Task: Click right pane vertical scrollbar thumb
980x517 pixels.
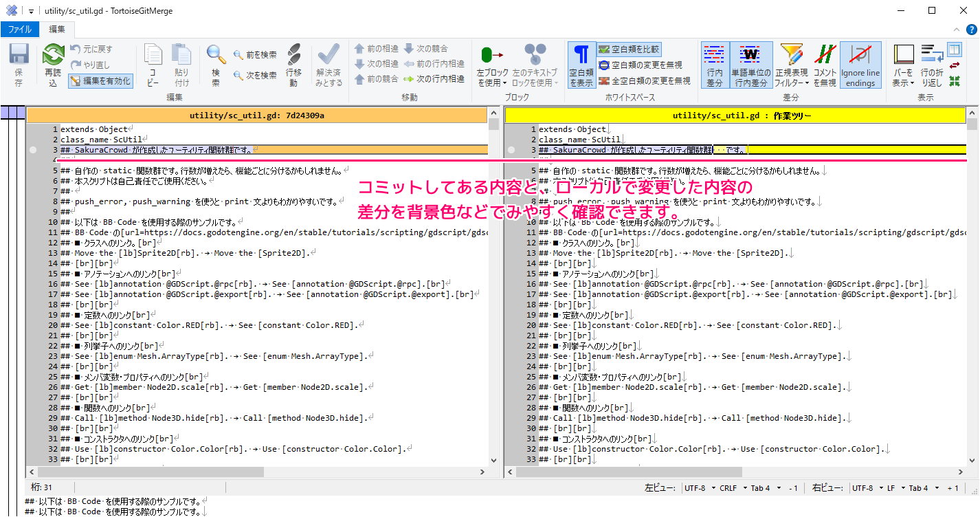Action: (x=972, y=124)
